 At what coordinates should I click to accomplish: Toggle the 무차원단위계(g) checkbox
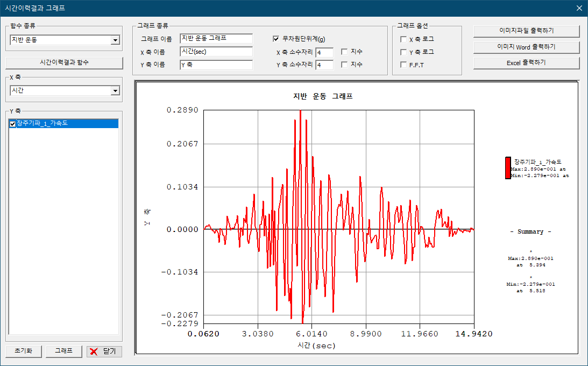tap(276, 39)
